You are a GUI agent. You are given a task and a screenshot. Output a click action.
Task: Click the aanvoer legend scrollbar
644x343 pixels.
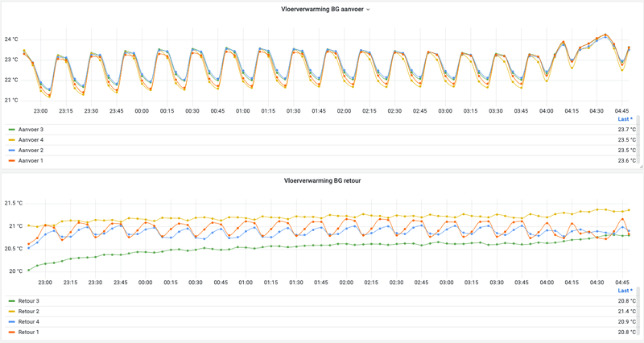(x=638, y=139)
